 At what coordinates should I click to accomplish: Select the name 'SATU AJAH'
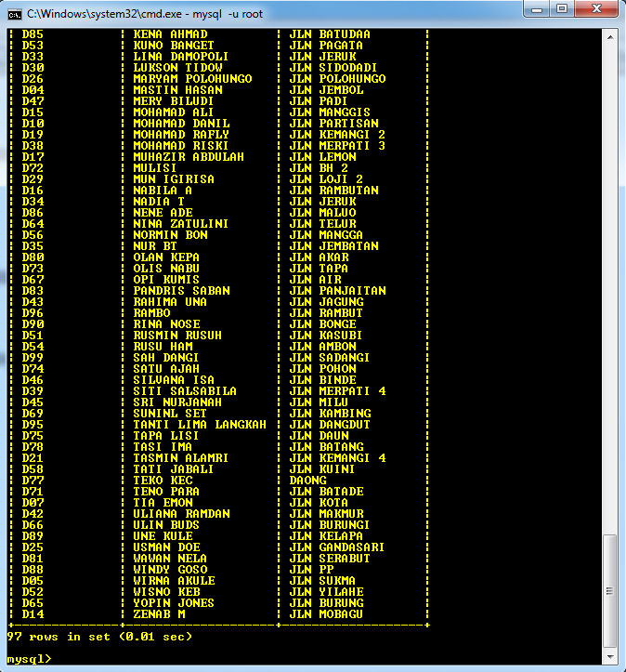(x=166, y=369)
